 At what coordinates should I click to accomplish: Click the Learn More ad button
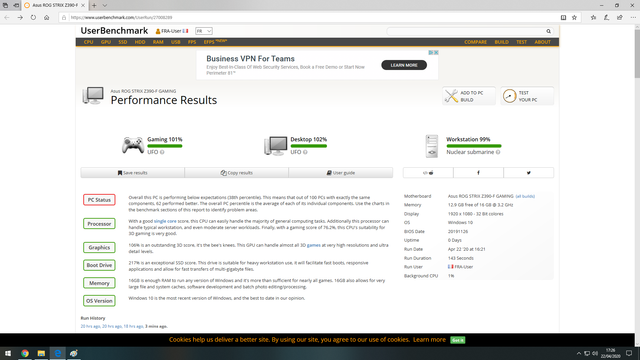click(404, 65)
